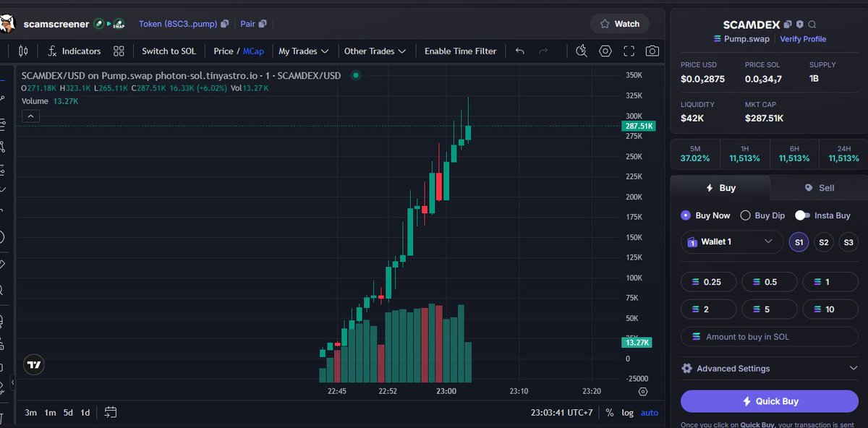Select slippage preset S3
Screen dimensions: 868x428
coord(848,242)
